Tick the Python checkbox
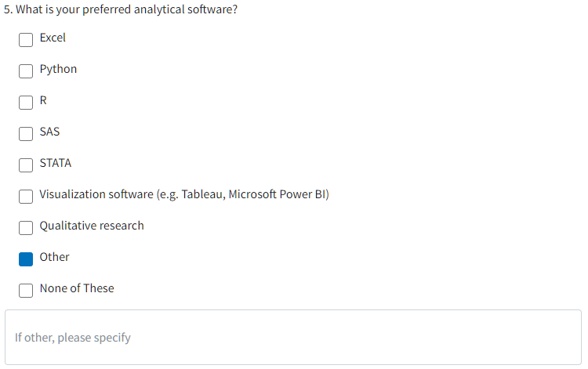Screen dimensions: 588x369 click(26, 71)
